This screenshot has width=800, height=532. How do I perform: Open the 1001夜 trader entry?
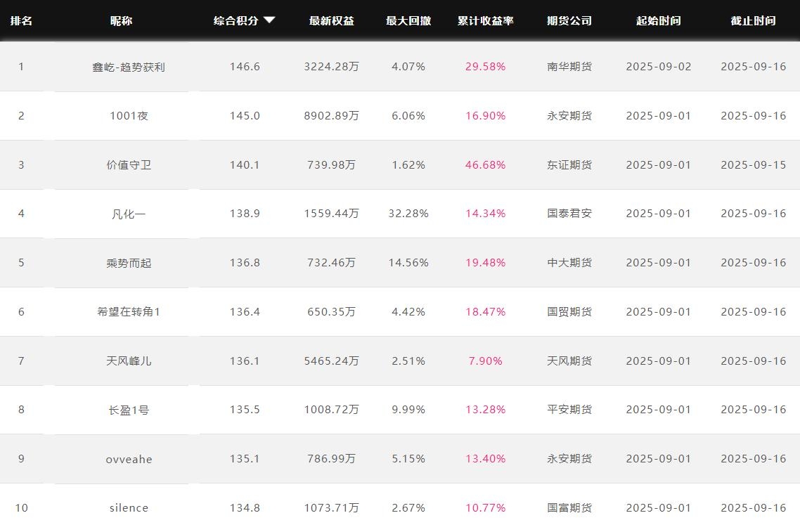point(129,116)
